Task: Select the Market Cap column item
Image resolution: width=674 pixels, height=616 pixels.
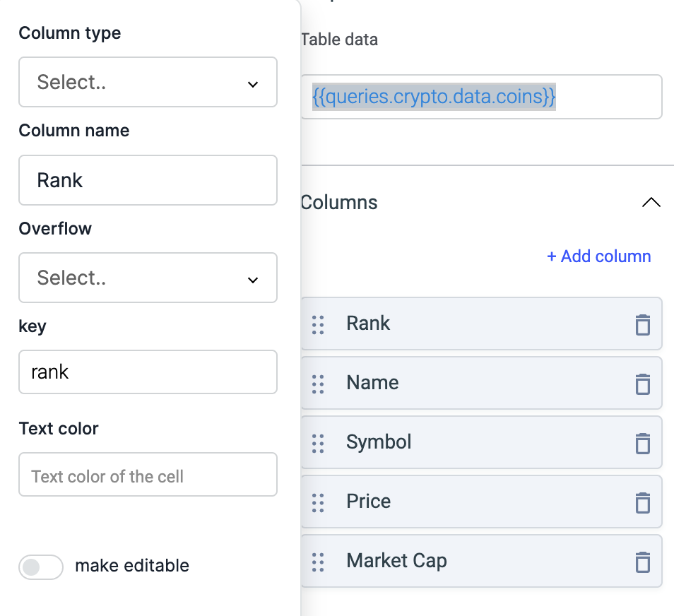Action: (481, 561)
